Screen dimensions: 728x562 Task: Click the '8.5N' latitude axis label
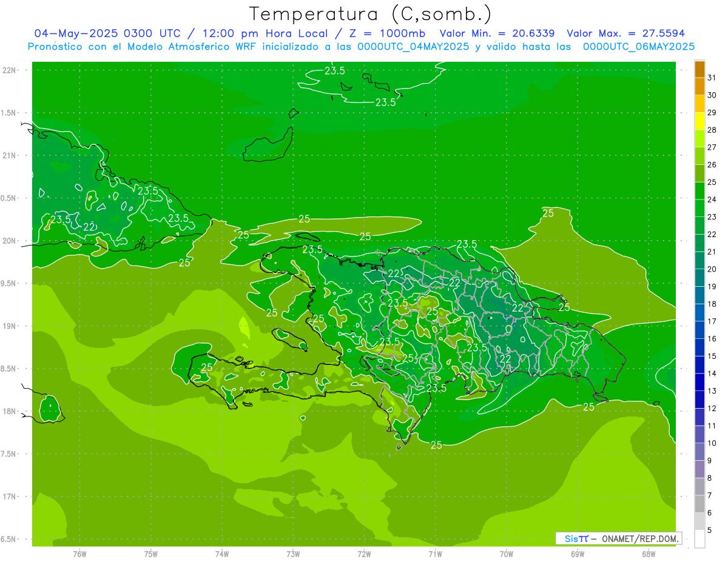point(8,369)
